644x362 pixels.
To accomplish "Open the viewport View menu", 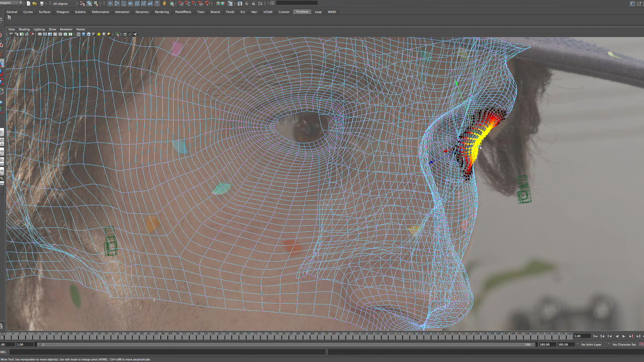I will click(11, 29).
